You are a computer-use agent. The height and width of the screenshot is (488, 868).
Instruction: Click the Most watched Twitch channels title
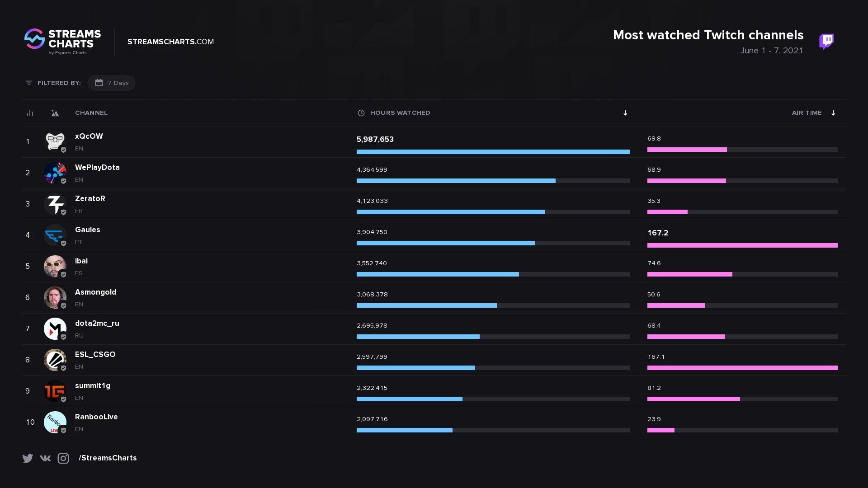708,35
